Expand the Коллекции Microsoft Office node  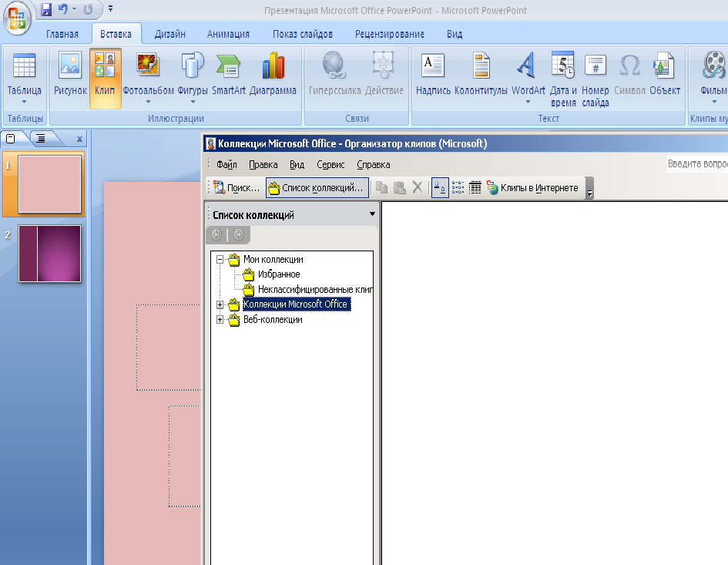[220, 304]
